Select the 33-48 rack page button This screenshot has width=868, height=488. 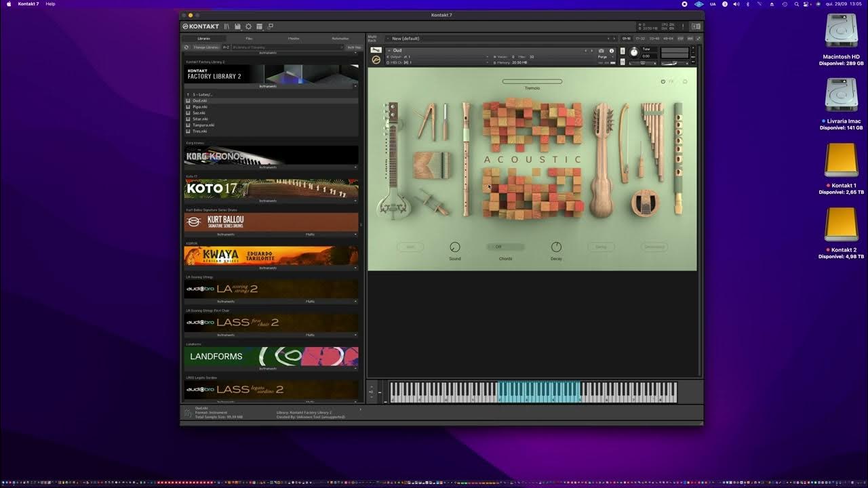[654, 39]
